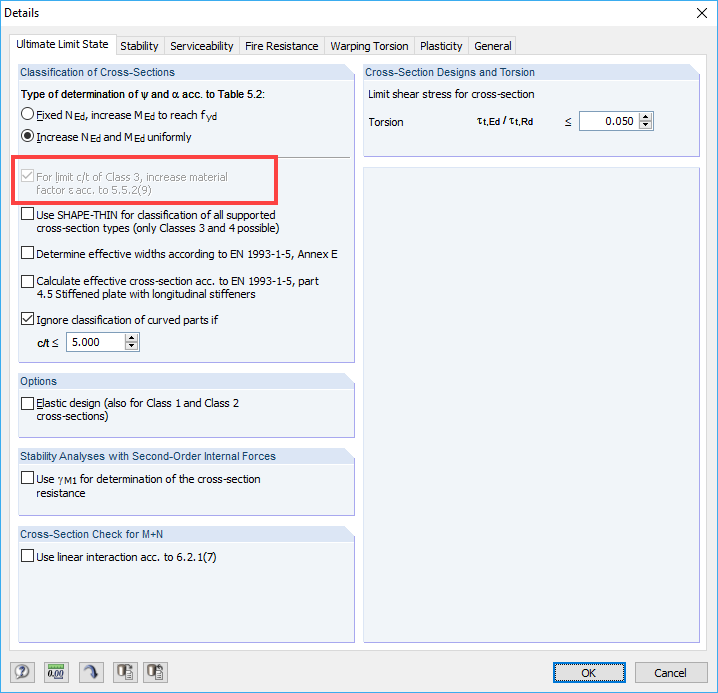Increase the c/t limit value stepper
718x693 pixels.
(132, 338)
